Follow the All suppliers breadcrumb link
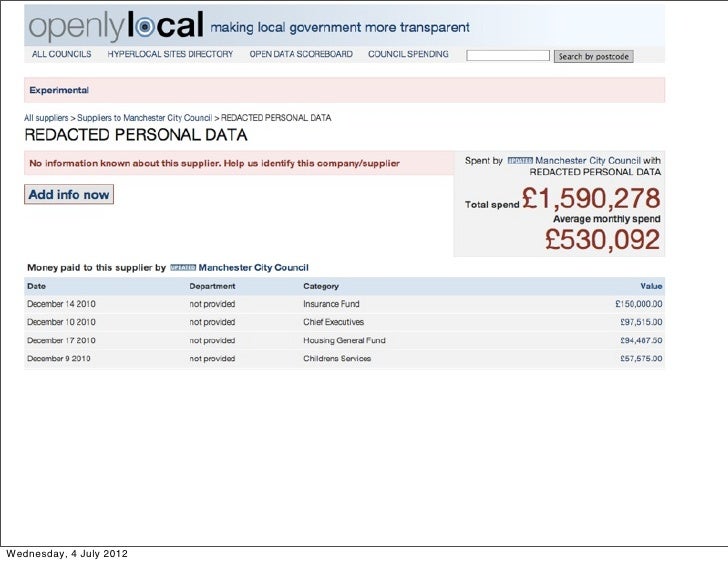This screenshot has width=728, height=564. coord(46,118)
